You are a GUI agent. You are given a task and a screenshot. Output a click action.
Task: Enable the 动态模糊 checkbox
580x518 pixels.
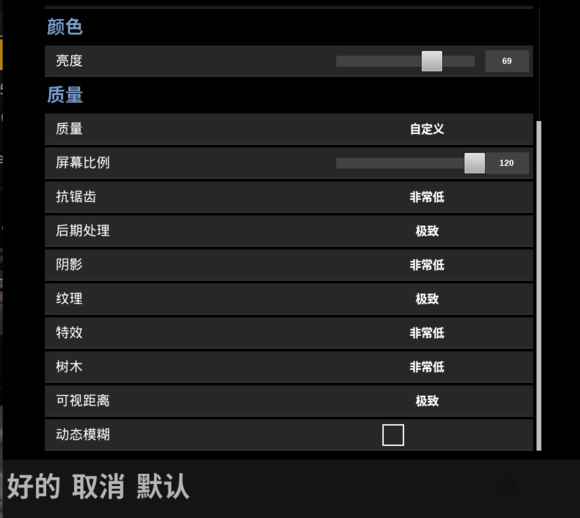[x=393, y=435]
